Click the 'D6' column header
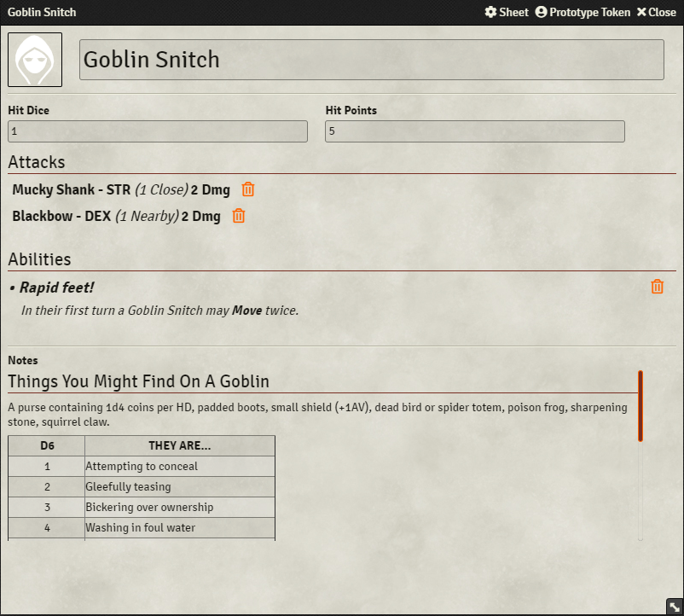Screen dimensions: 684x616 [47, 446]
